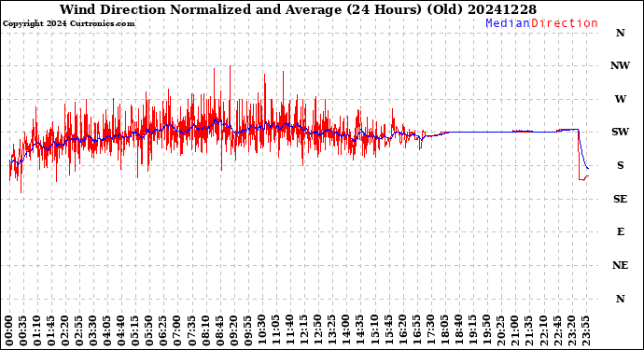644x350 pixels.
Task: Click the 19:50 time label
Action: pyautogui.click(x=485, y=330)
